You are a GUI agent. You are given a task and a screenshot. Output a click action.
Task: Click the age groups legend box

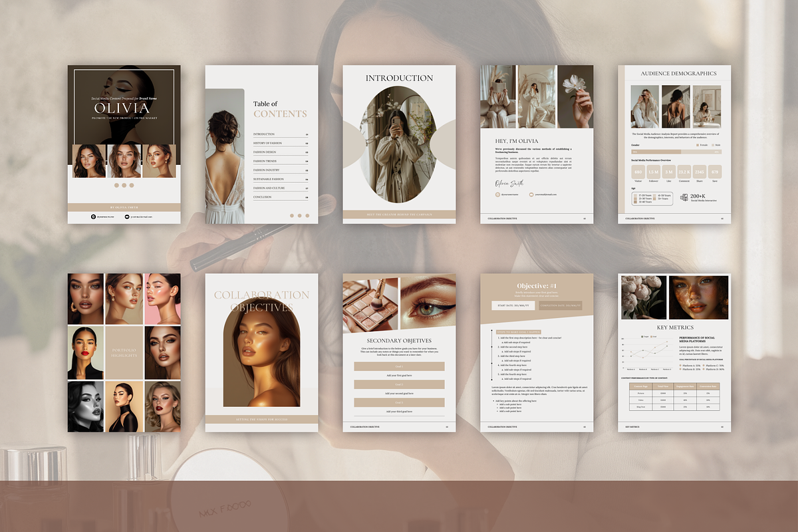point(652,198)
